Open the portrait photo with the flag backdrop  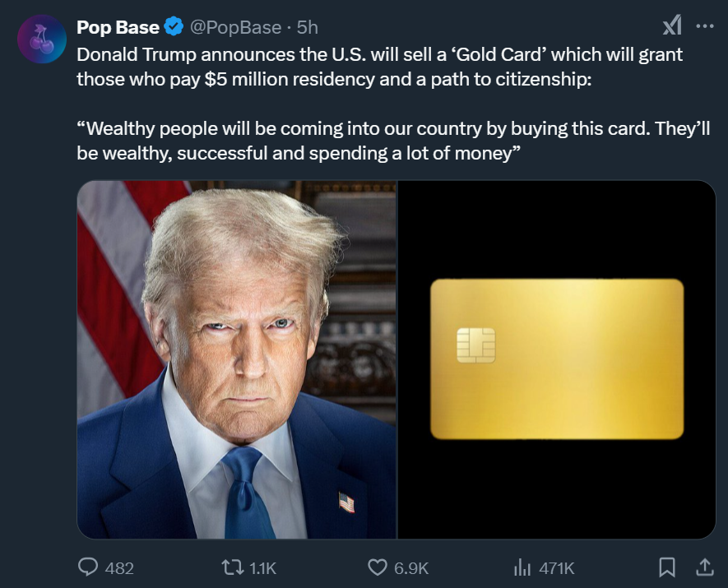[x=237, y=359]
